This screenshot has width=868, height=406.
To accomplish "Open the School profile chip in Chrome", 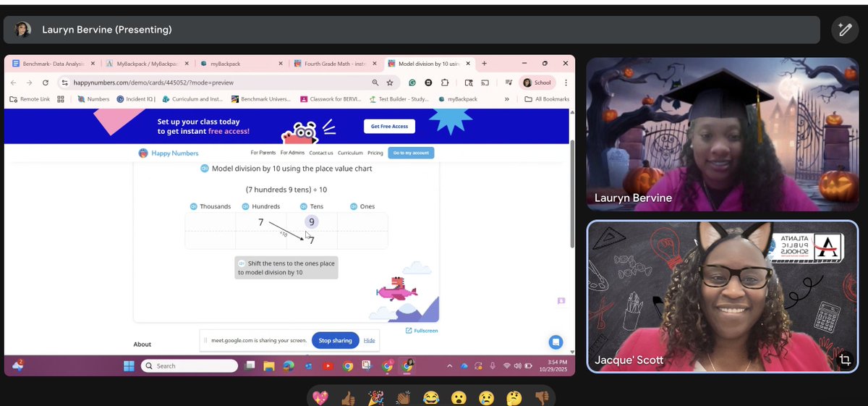I will tap(538, 83).
